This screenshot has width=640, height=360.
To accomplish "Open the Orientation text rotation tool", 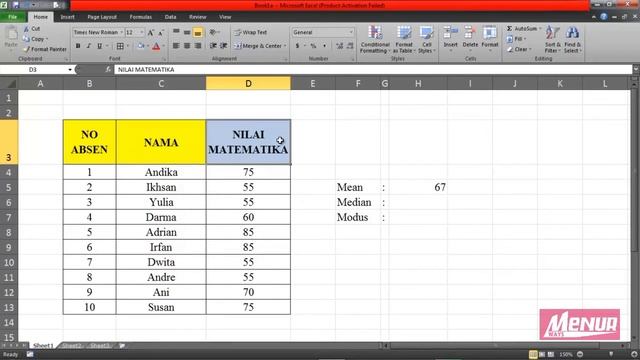I will tap(213, 32).
